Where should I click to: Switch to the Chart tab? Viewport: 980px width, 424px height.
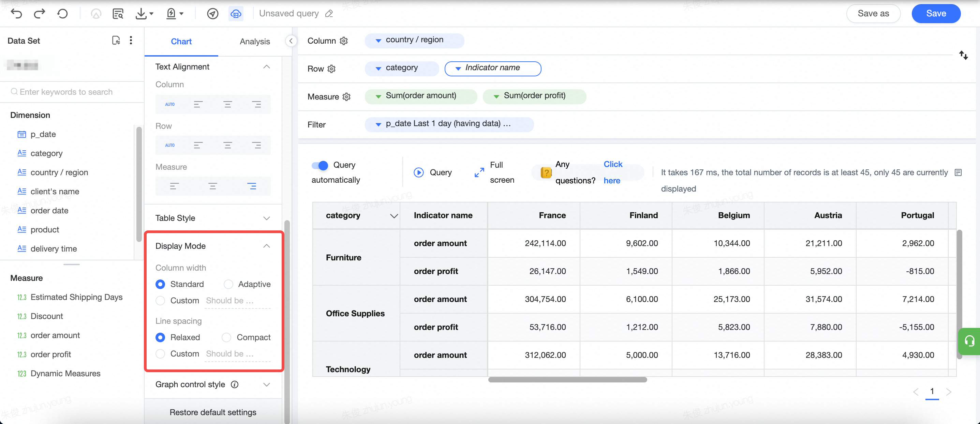(181, 42)
